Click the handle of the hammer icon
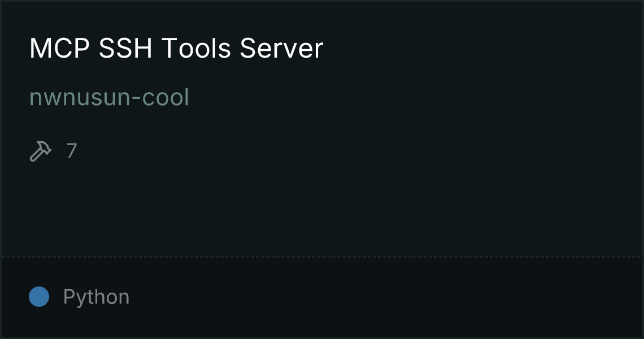This screenshot has height=339, width=644. (36, 156)
